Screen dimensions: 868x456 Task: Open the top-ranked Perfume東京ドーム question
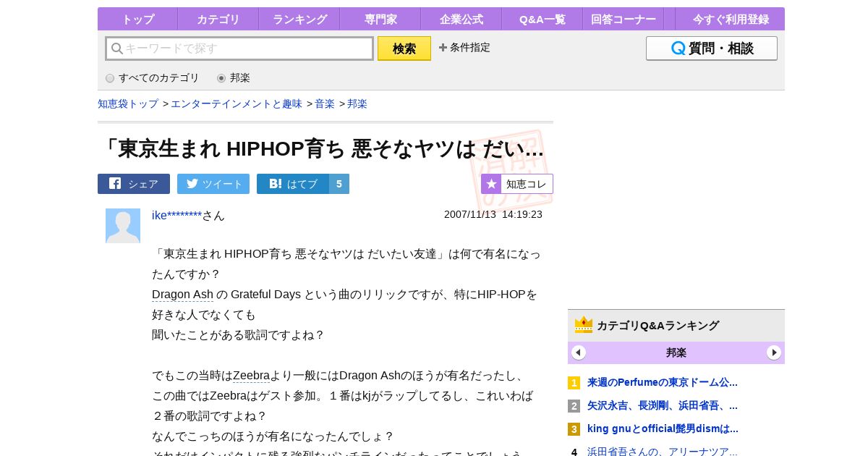[x=662, y=382]
